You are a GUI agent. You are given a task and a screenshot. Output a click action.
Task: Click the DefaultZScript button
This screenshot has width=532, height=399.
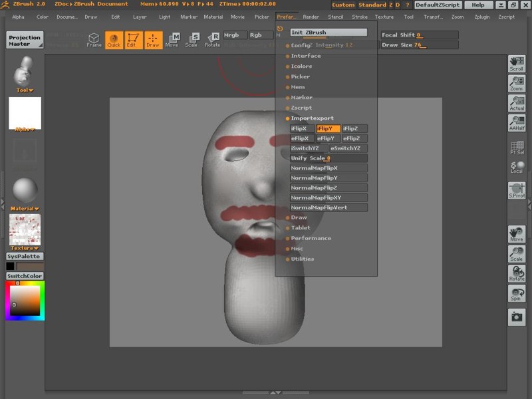(438, 5)
